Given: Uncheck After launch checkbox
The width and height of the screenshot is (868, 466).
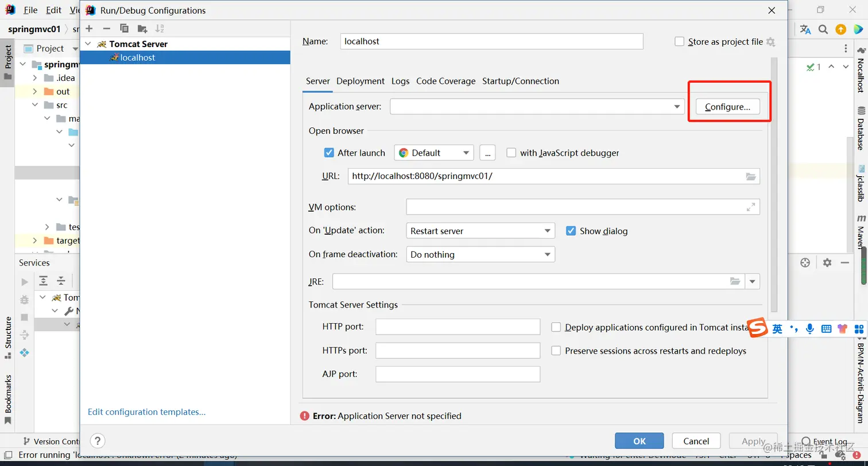Looking at the screenshot, I should pos(329,153).
